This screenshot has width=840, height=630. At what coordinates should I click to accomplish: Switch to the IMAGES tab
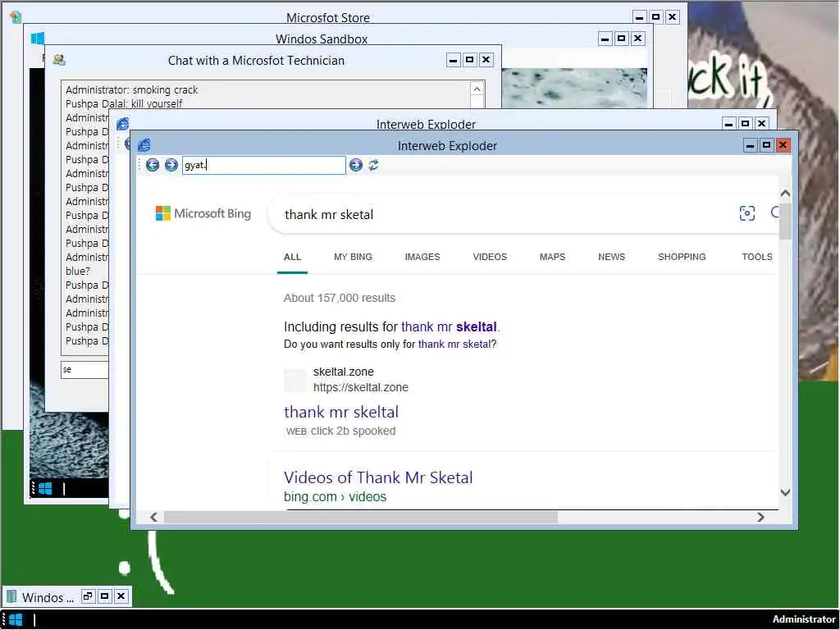pos(422,257)
